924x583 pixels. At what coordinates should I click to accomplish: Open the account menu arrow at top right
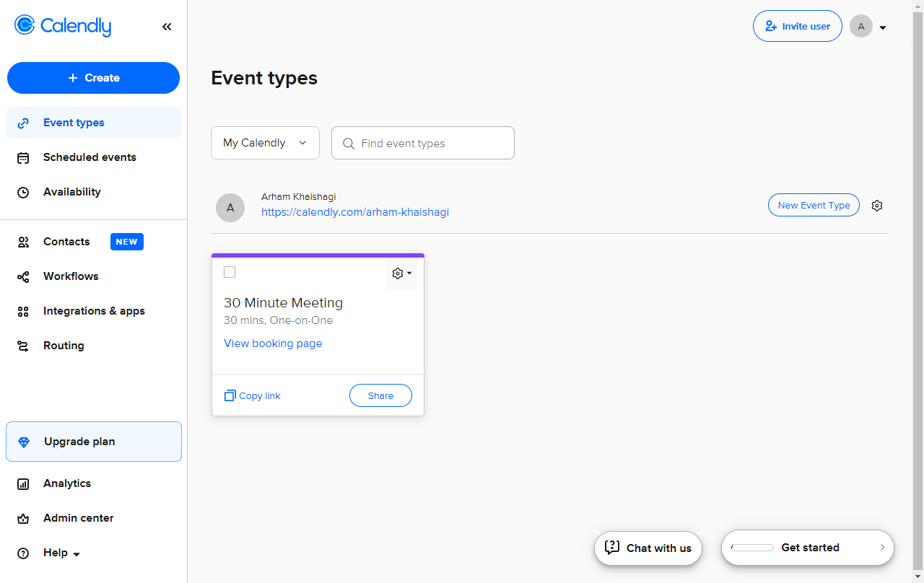click(x=883, y=28)
